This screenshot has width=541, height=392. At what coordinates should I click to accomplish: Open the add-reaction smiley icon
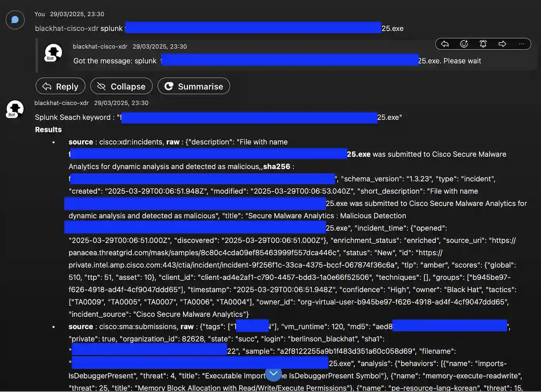pyautogui.click(x=464, y=44)
